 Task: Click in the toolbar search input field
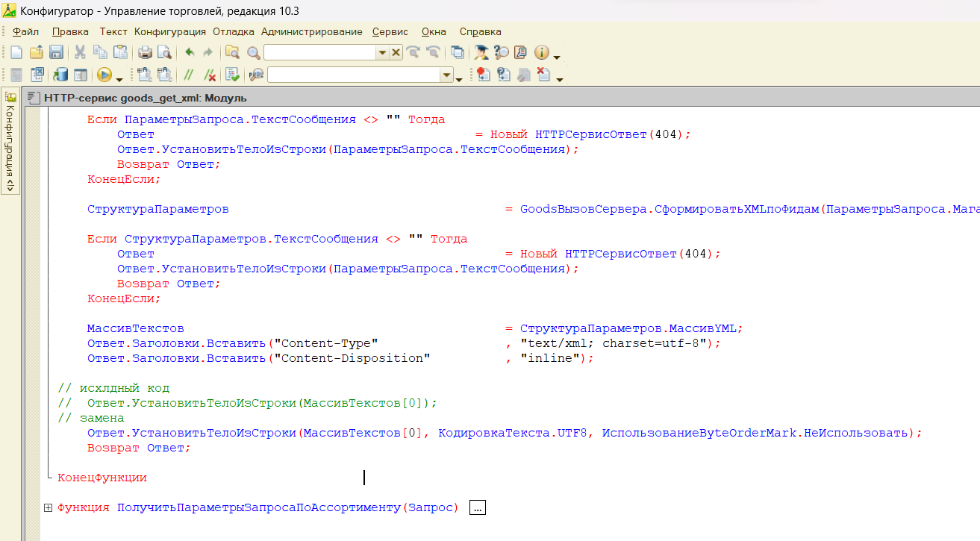pyautogui.click(x=319, y=53)
